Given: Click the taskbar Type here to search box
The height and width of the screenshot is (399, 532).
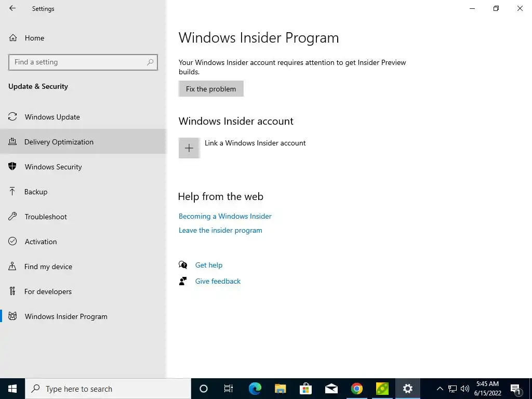Looking at the screenshot, I should point(108,389).
